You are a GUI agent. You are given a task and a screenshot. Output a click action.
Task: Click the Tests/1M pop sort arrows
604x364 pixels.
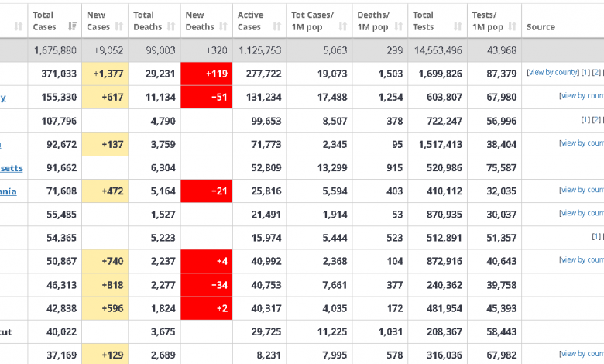point(514,26)
